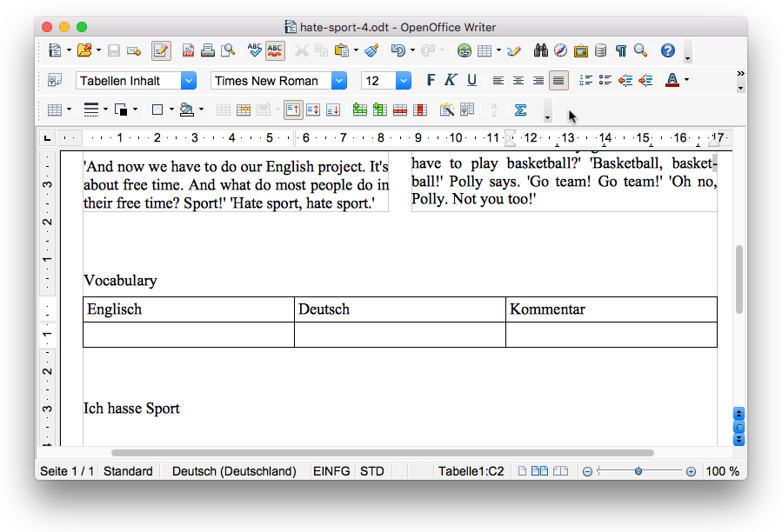The width and height of the screenshot is (782, 532).
Task: Insert a hyperlink
Action: (465, 50)
